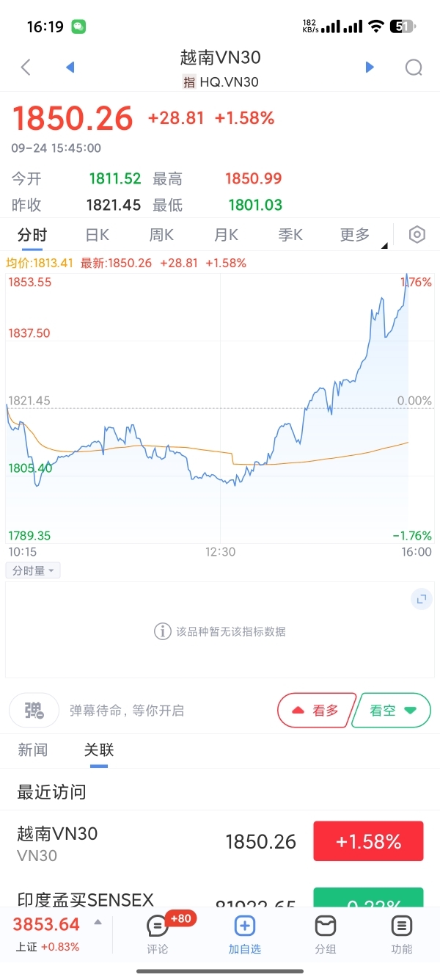Screen dimensions: 440x980
Task: Open chart settings hexagon icon
Action: pyautogui.click(x=417, y=235)
